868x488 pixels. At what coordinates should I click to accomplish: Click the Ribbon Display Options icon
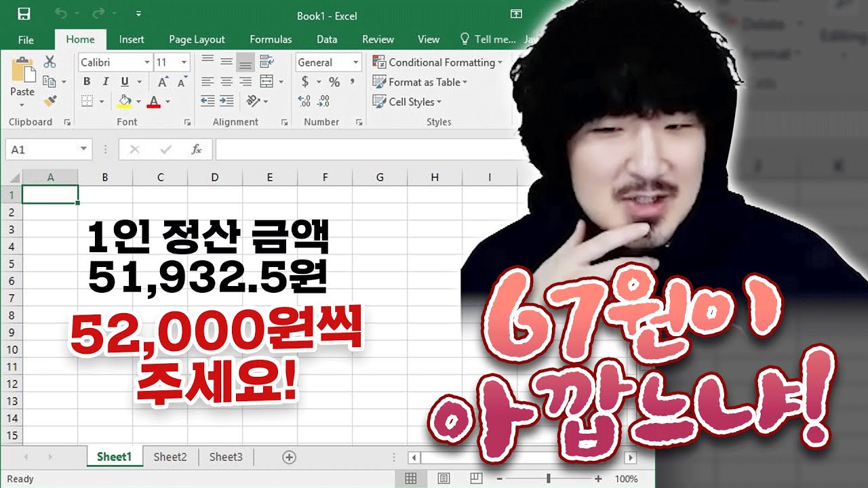[x=516, y=14]
